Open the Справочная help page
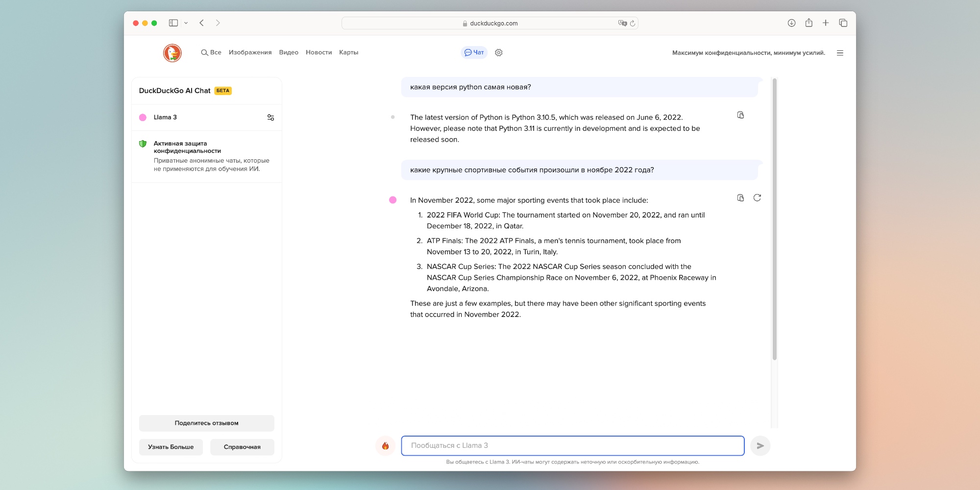The width and height of the screenshot is (980, 490). pyautogui.click(x=242, y=447)
